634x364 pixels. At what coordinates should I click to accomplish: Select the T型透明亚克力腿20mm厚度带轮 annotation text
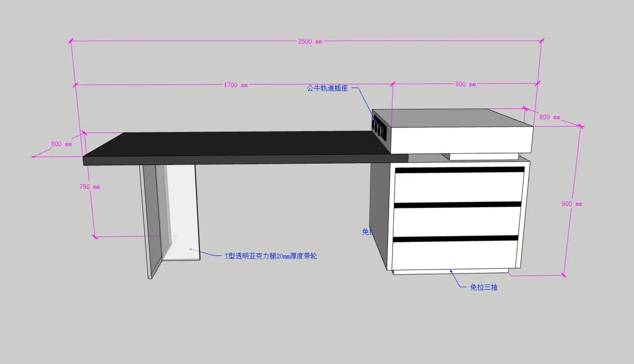271,257
